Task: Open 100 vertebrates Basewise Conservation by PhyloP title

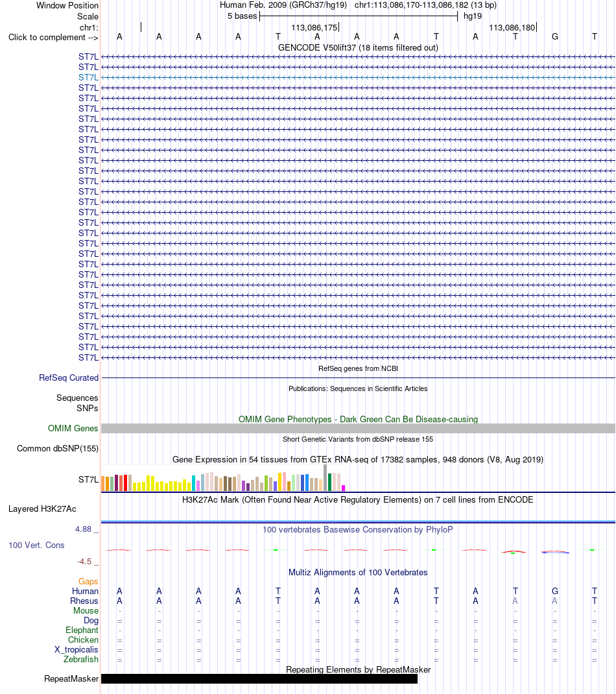Action: coord(357,529)
